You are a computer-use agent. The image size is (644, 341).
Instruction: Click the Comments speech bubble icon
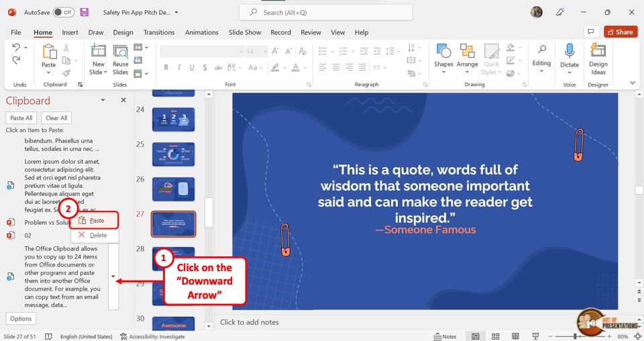click(590, 32)
